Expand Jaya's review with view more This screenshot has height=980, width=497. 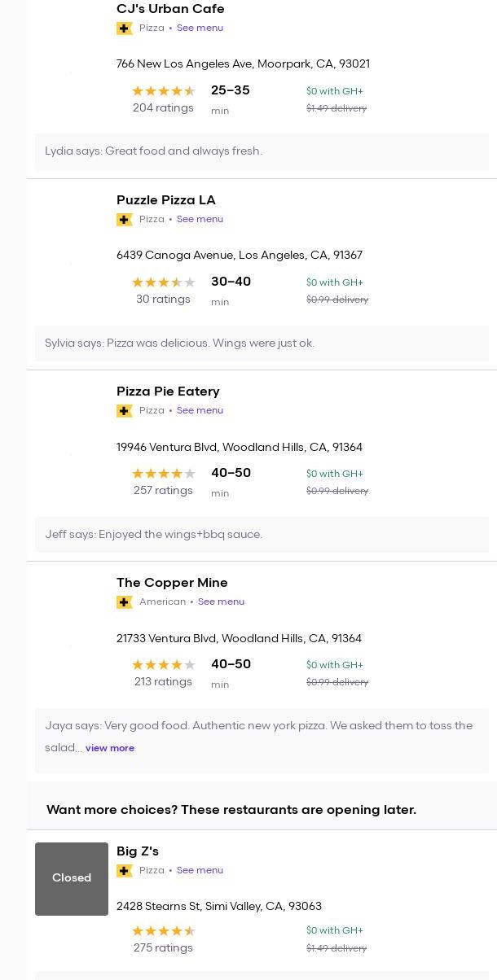tap(110, 748)
